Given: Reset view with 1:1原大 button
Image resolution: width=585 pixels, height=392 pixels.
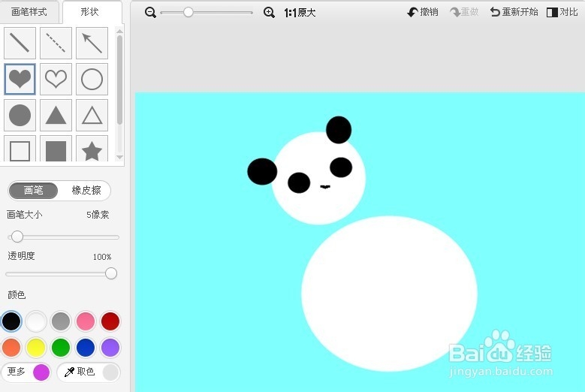Looking at the screenshot, I should [x=300, y=13].
